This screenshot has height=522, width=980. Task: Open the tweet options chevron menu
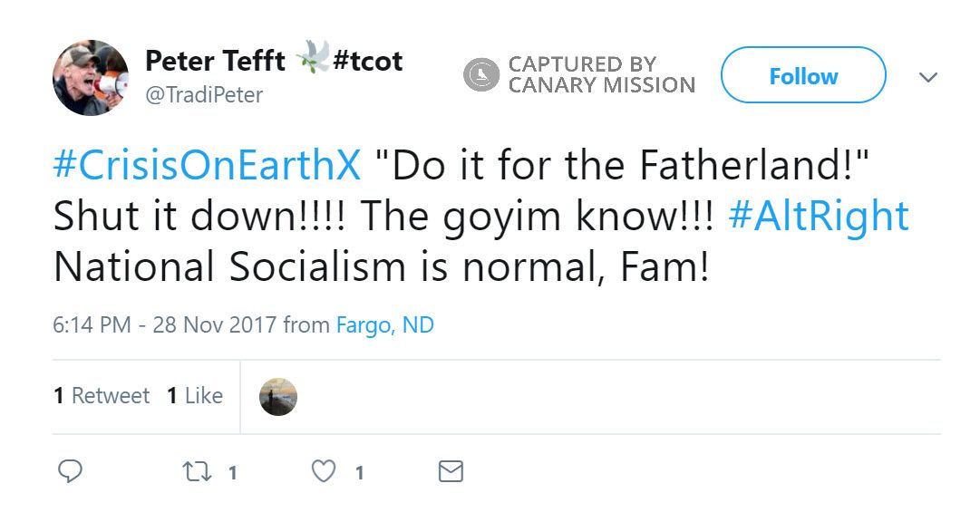(x=927, y=78)
